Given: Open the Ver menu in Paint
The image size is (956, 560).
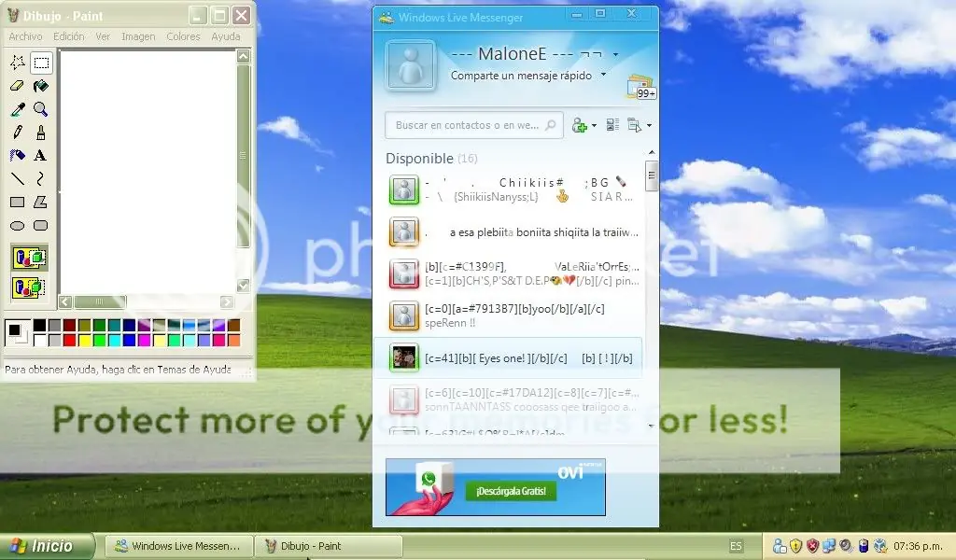Looking at the screenshot, I should click(x=103, y=36).
